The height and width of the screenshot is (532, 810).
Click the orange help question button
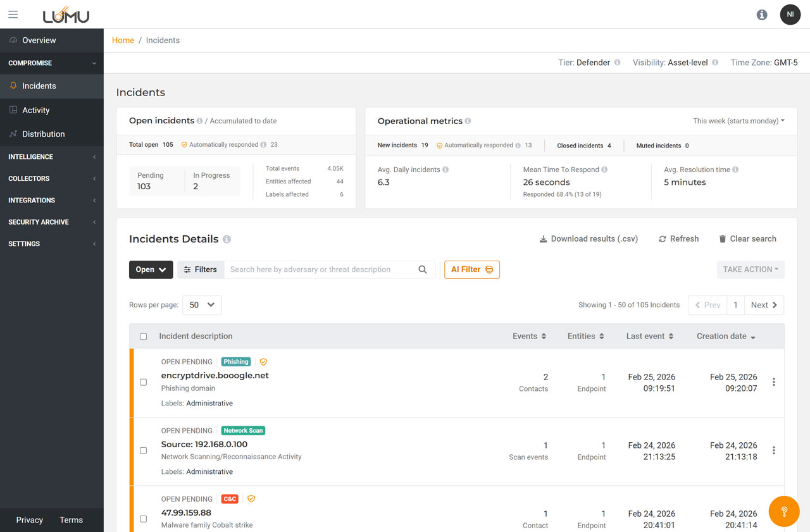click(784, 511)
